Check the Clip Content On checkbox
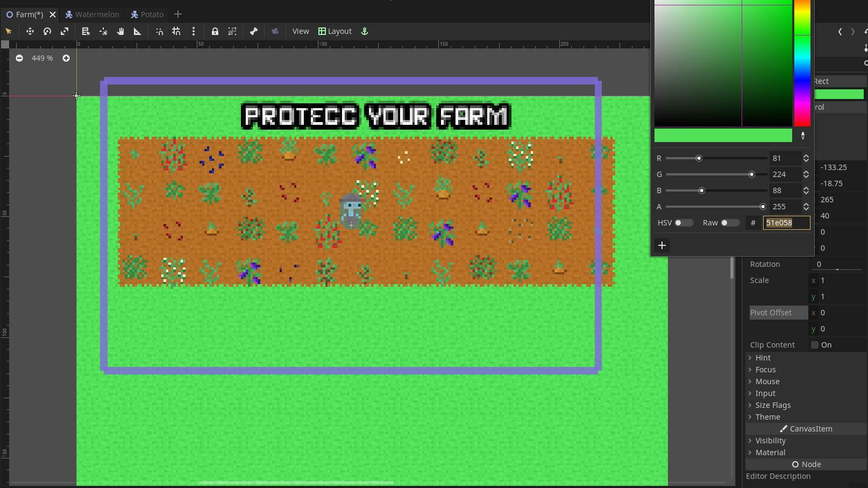The height and width of the screenshot is (488, 868). (815, 345)
